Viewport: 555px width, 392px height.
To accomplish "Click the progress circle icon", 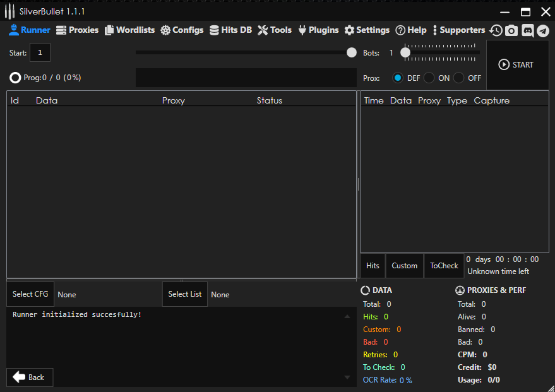I will tap(15, 78).
